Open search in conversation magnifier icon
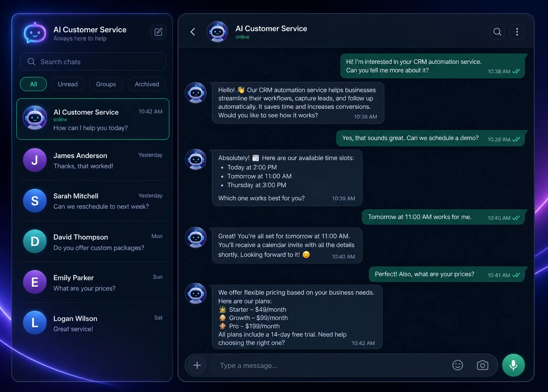This screenshot has height=392, width=548. click(497, 32)
